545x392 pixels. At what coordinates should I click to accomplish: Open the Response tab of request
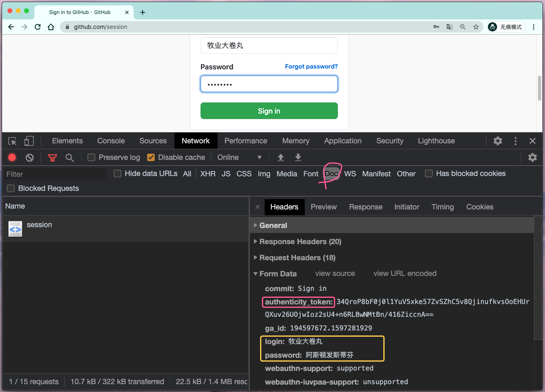(x=366, y=207)
